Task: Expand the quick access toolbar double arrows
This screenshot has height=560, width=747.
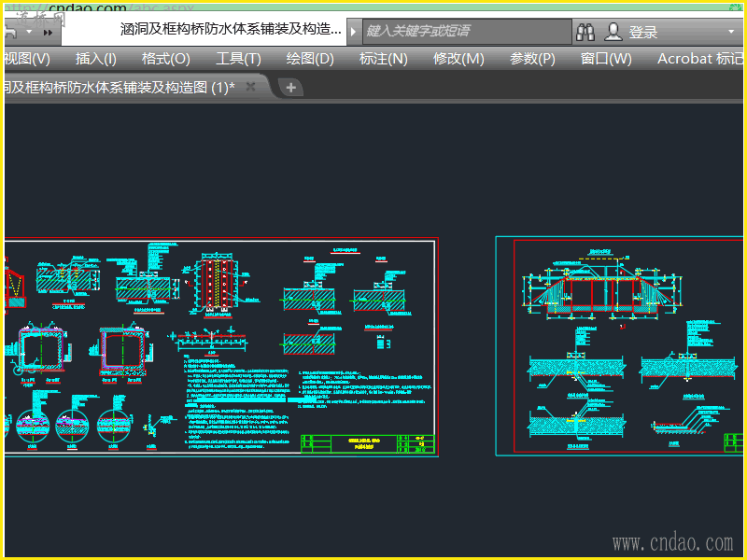Action: pyautogui.click(x=49, y=33)
